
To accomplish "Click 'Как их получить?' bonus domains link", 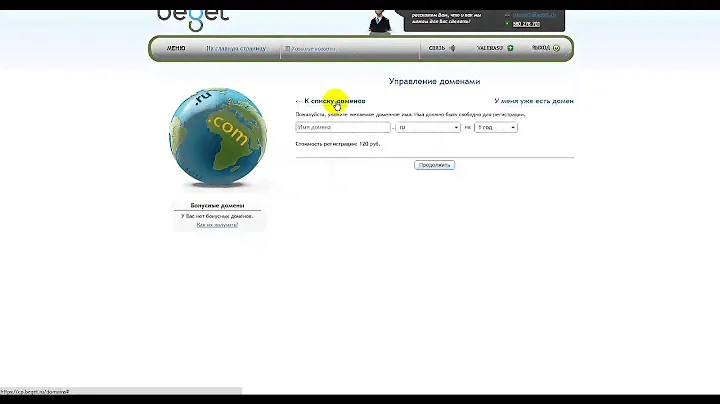I will pyautogui.click(x=217, y=225).
